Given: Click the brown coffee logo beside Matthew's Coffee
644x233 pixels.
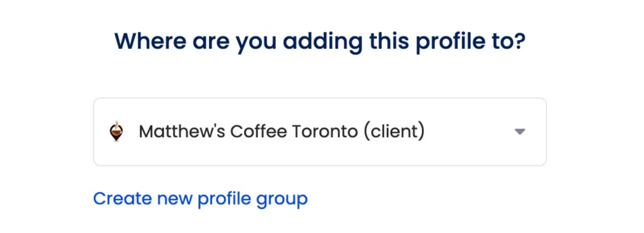Looking at the screenshot, I should [x=116, y=131].
